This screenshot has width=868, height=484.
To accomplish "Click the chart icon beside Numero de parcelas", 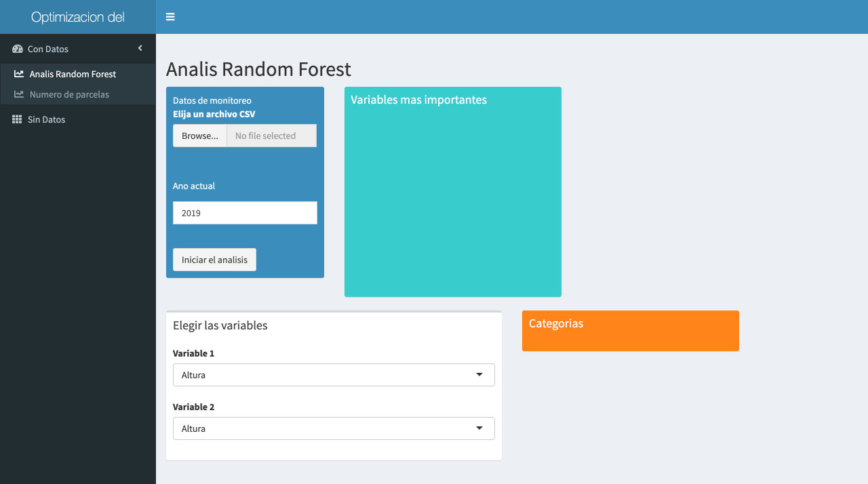I will click(x=19, y=94).
